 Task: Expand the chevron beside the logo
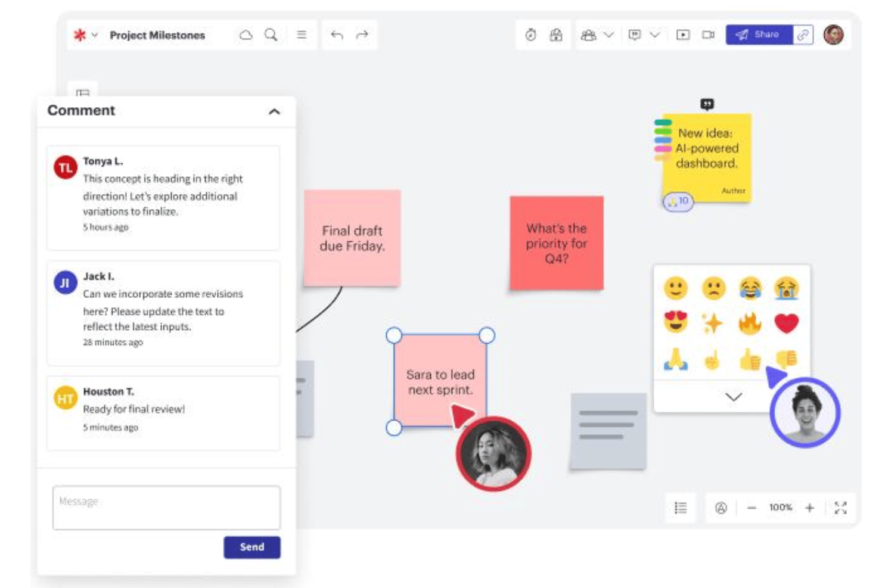pos(95,35)
